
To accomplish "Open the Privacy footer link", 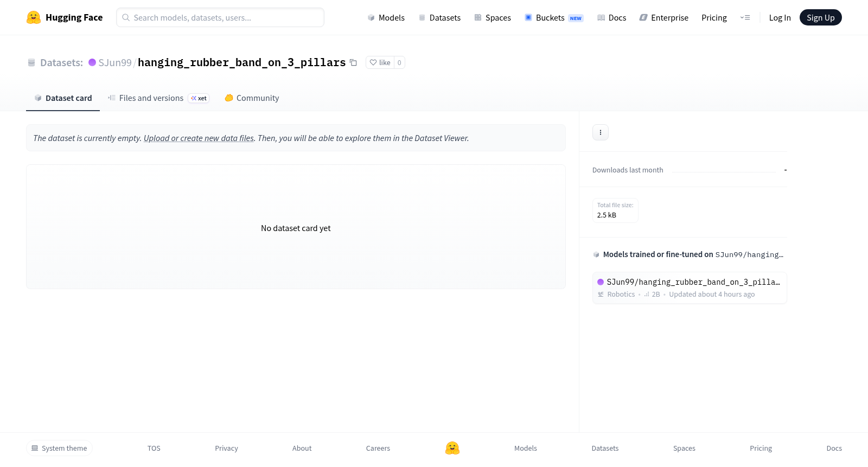I will (226, 448).
